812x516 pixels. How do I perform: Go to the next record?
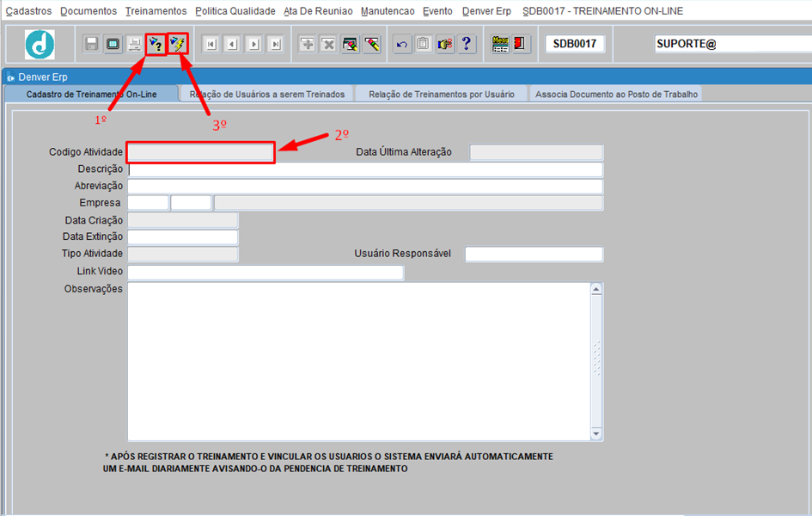point(253,44)
